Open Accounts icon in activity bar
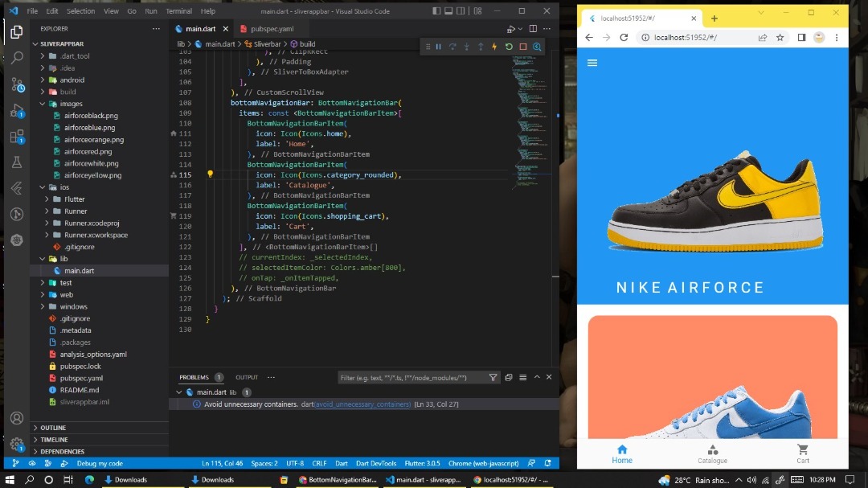 click(17, 418)
